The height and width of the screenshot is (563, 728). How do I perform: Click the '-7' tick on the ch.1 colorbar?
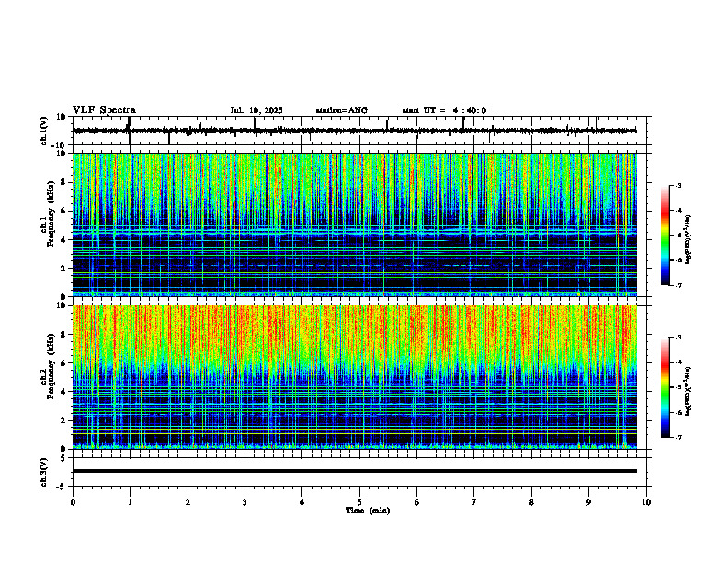coord(677,285)
